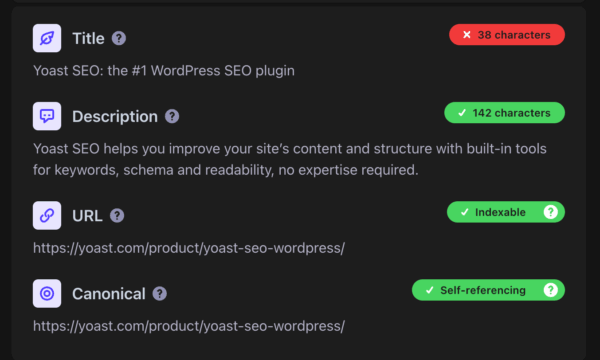Open the help tooltip next to Title
Viewport: 600px width, 360px height.
119,38
